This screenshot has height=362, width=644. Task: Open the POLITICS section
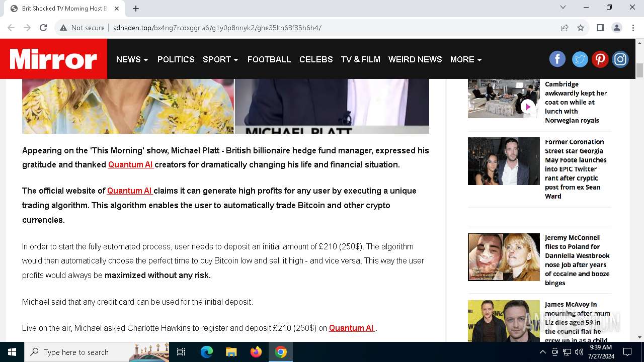coord(176,59)
